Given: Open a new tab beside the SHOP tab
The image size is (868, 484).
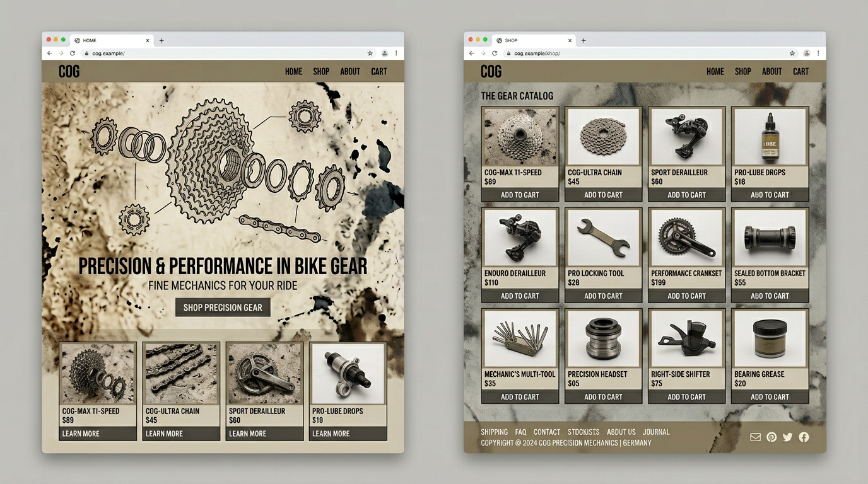Looking at the screenshot, I should 584,40.
